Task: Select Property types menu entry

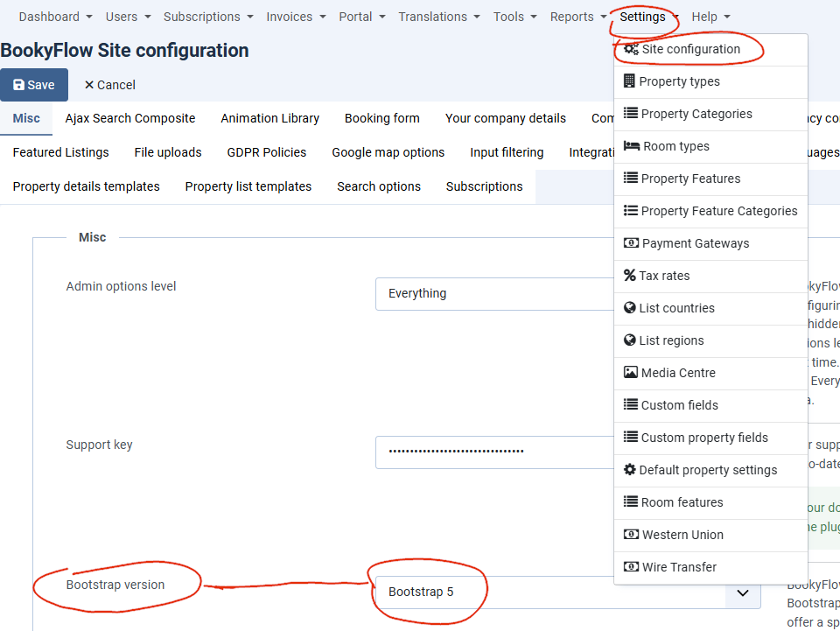Action: [x=710, y=81]
